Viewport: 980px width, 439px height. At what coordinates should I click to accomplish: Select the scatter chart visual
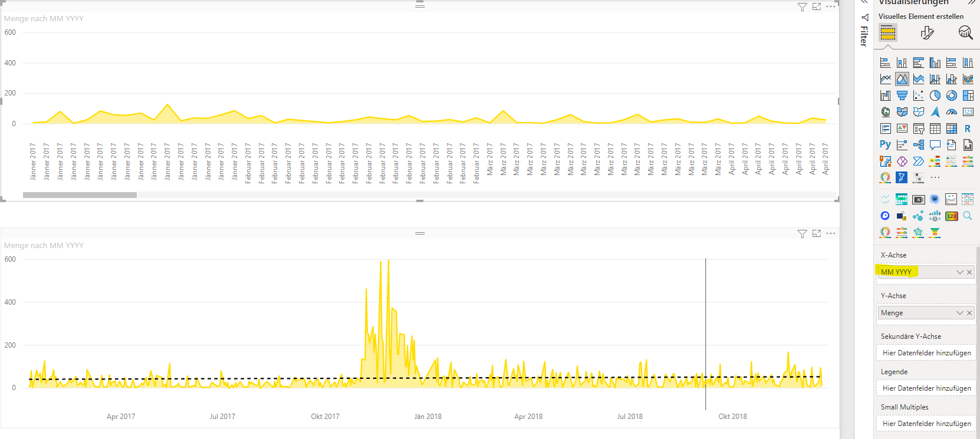coord(919,95)
